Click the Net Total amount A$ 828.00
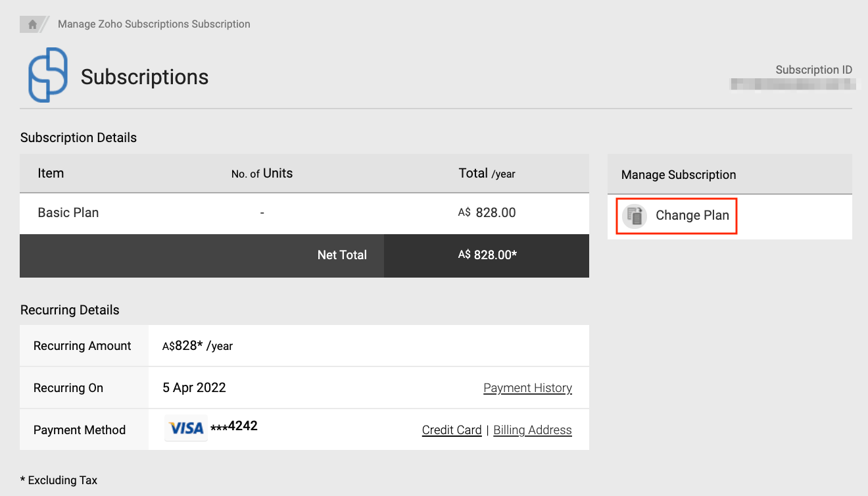The image size is (868, 496). (x=487, y=255)
